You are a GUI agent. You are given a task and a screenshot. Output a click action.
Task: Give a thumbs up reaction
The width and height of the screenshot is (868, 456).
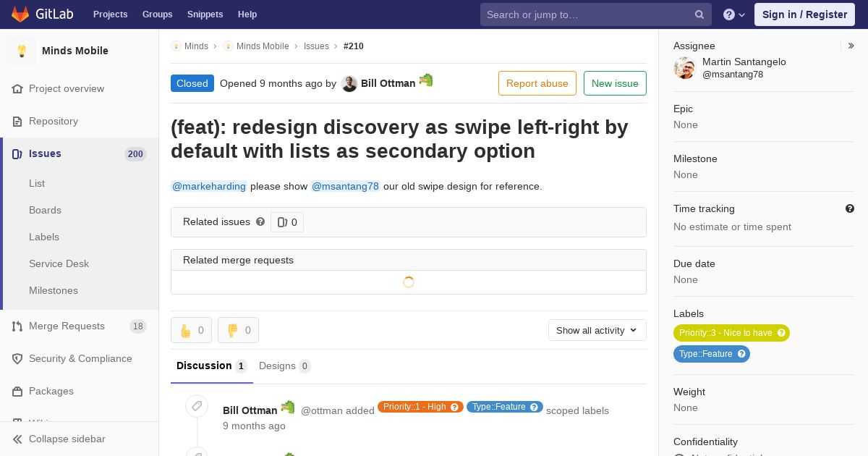point(192,330)
